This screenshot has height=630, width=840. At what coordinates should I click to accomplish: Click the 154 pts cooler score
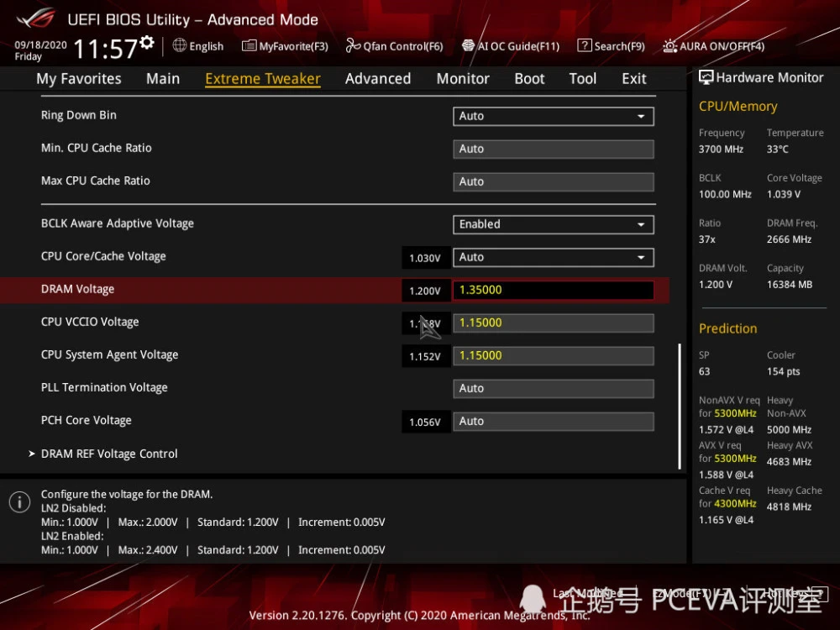point(783,372)
